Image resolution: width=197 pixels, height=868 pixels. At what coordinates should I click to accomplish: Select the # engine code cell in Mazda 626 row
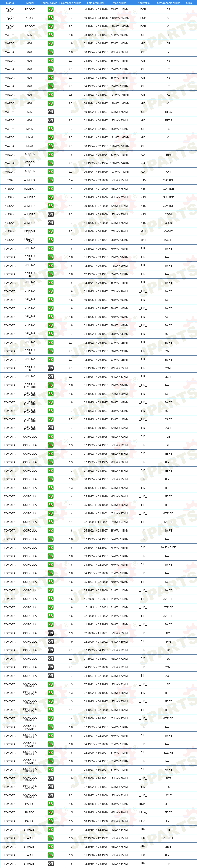tap(168, 52)
